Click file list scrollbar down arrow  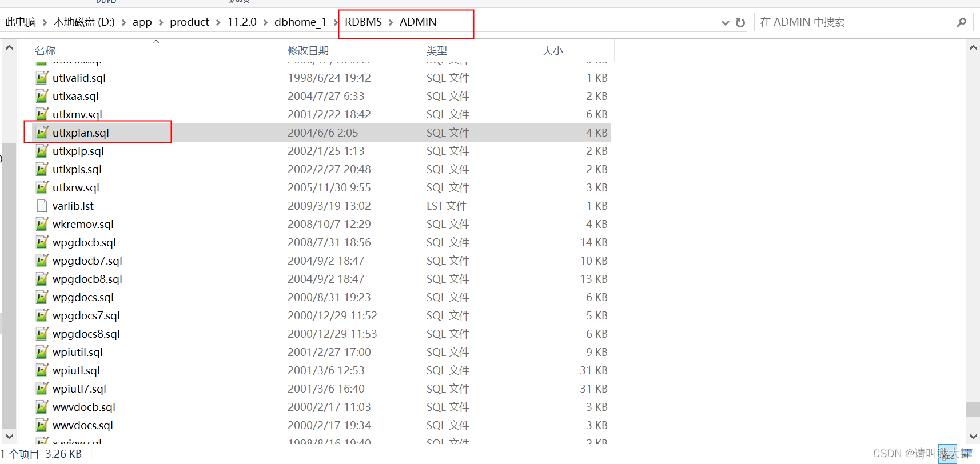pyautogui.click(x=973, y=437)
